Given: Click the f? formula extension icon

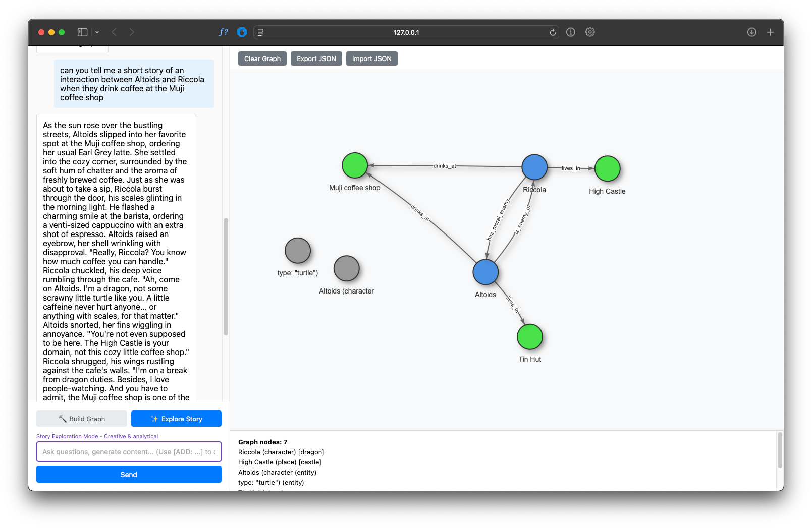Looking at the screenshot, I should 223,32.
